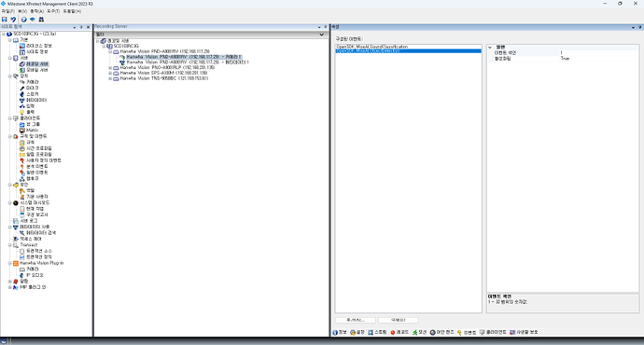The height and width of the screenshot is (345, 644).
Task: Select the 레코딩 서버 node in site navigation
Action: click(x=37, y=64)
